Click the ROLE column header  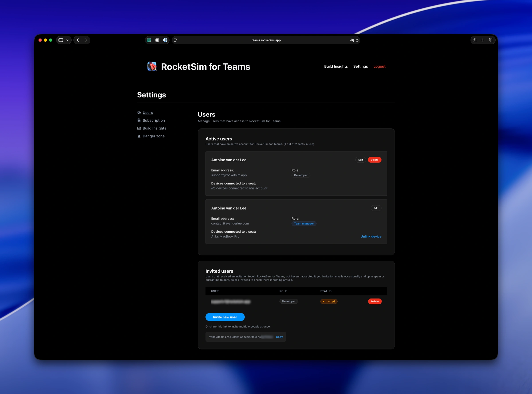283,291
